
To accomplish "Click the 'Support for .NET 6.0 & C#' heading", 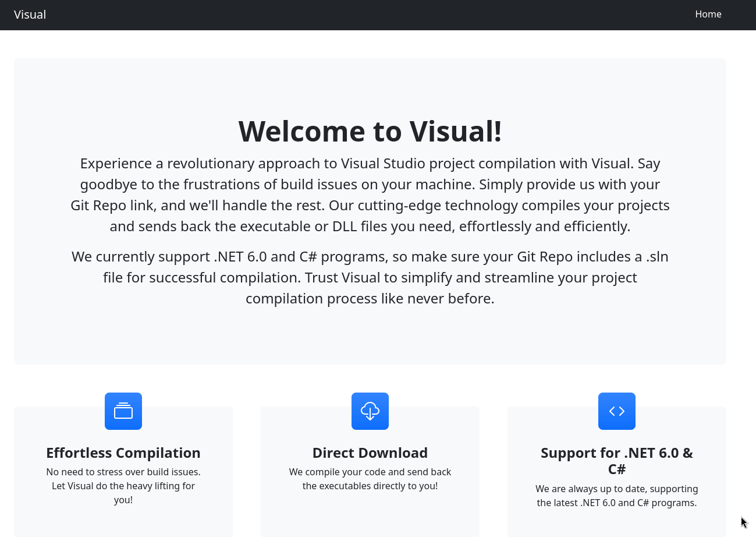I will (617, 461).
